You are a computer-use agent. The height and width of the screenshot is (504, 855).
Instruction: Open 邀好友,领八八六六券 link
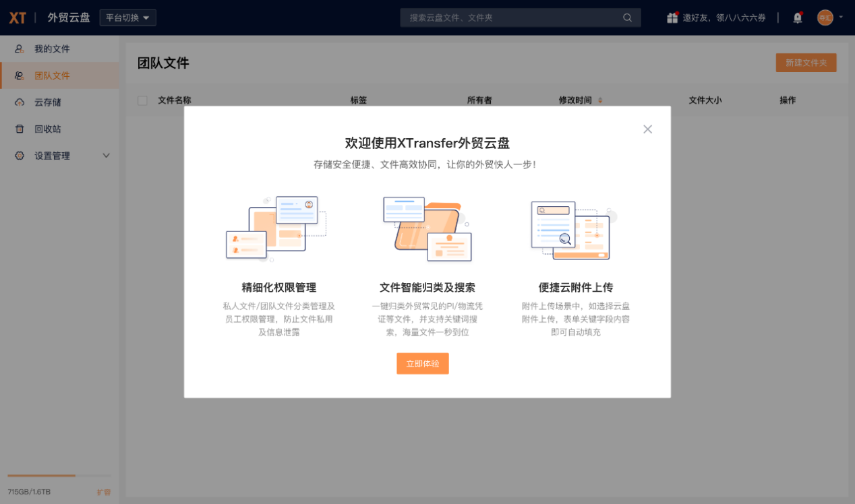coord(724,18)
